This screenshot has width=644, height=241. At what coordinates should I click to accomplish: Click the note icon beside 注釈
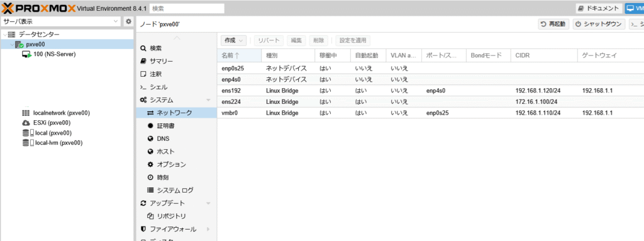tap(143, 74)
